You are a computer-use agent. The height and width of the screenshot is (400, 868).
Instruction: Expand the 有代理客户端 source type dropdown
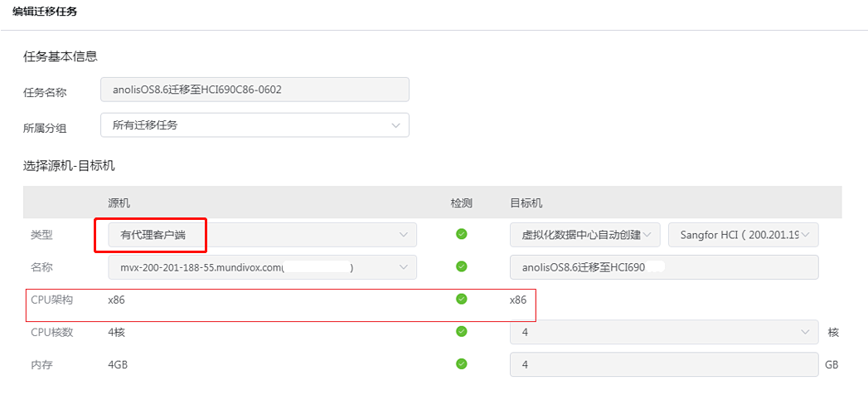pos(262,235)
